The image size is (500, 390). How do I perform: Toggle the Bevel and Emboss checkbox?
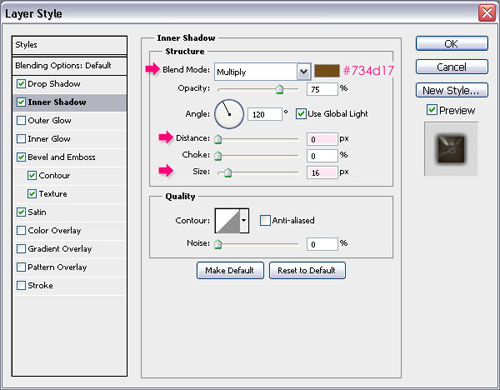pos(21,157)
